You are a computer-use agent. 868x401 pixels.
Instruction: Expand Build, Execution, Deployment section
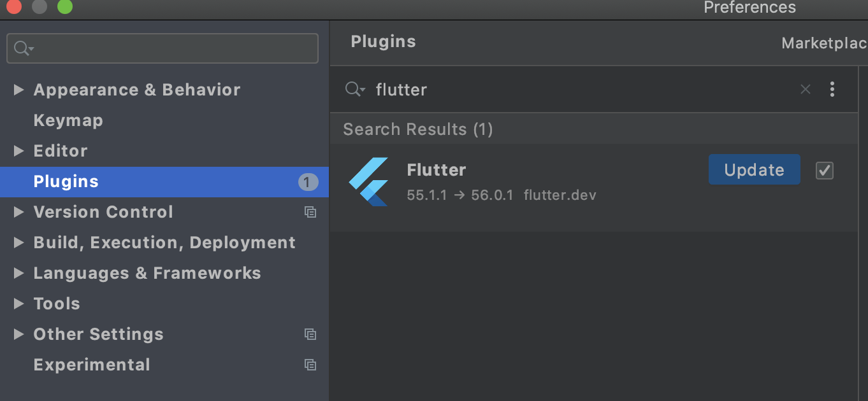tap(18, 243)
